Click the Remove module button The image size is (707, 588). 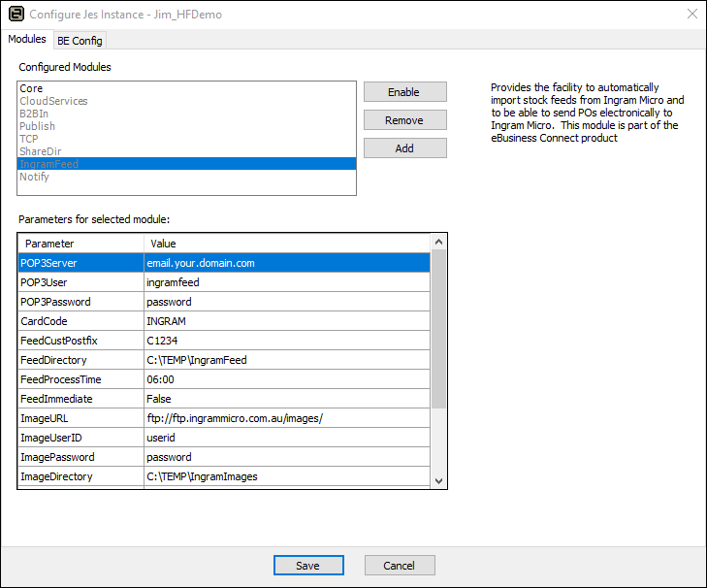[x=404, y=120]
